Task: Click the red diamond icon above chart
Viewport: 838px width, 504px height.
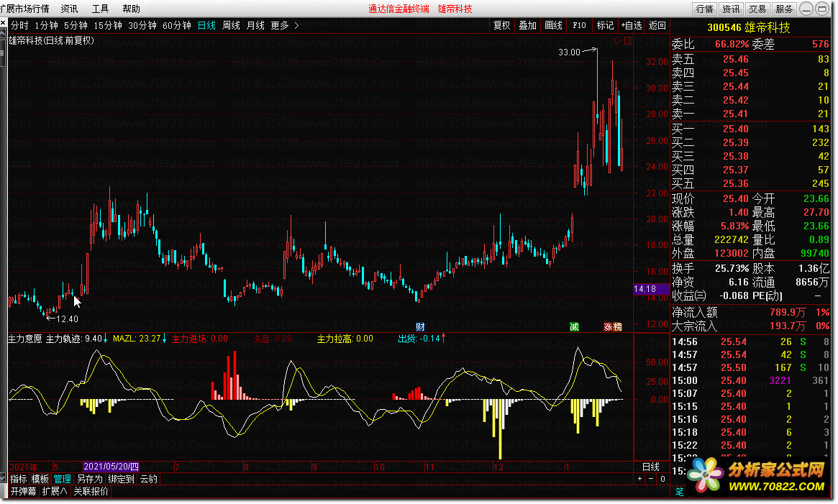Action: point(617,40)
